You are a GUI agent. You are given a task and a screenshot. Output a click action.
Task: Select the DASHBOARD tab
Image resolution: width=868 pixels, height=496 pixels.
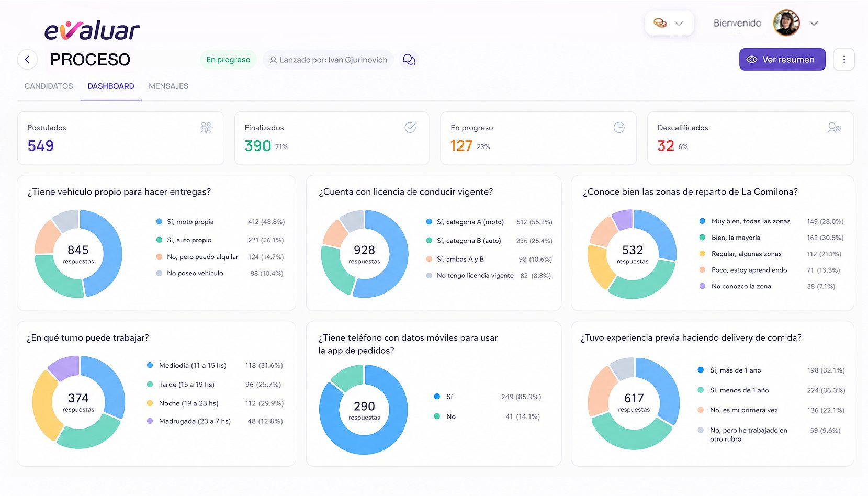click(111, 86)
